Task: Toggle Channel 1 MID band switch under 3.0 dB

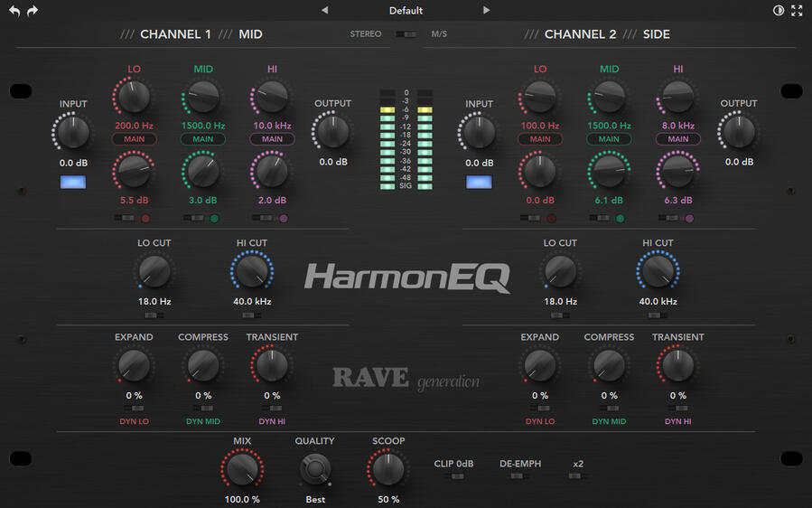Action: click(x=193, y=218)
